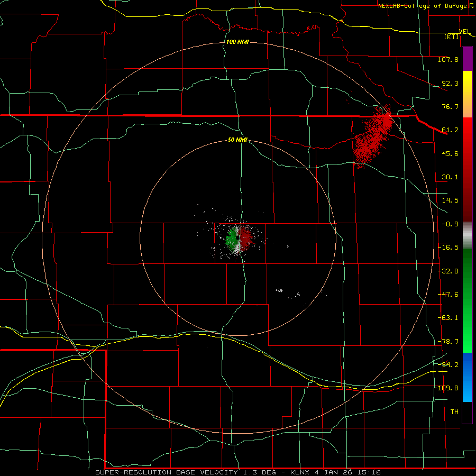Click the 100 NMI range ring label
This screenshot has height=476, width=476.
click(x=237, y=42)
